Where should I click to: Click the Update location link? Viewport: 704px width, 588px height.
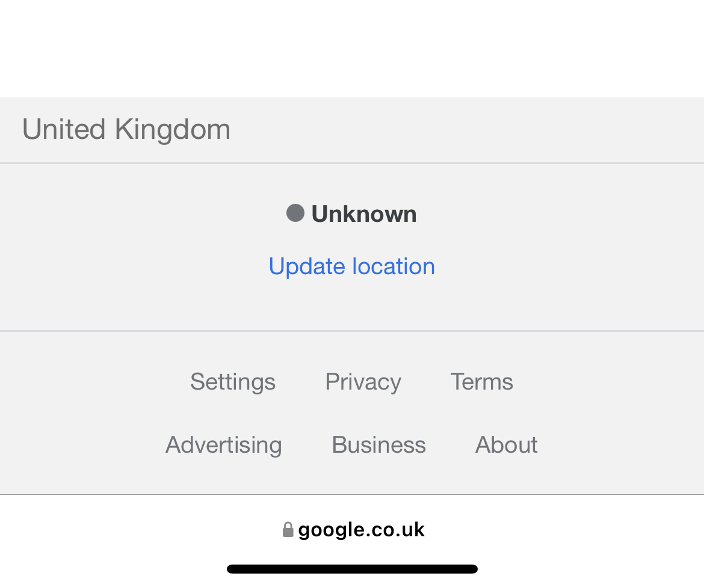coord(351,266)
